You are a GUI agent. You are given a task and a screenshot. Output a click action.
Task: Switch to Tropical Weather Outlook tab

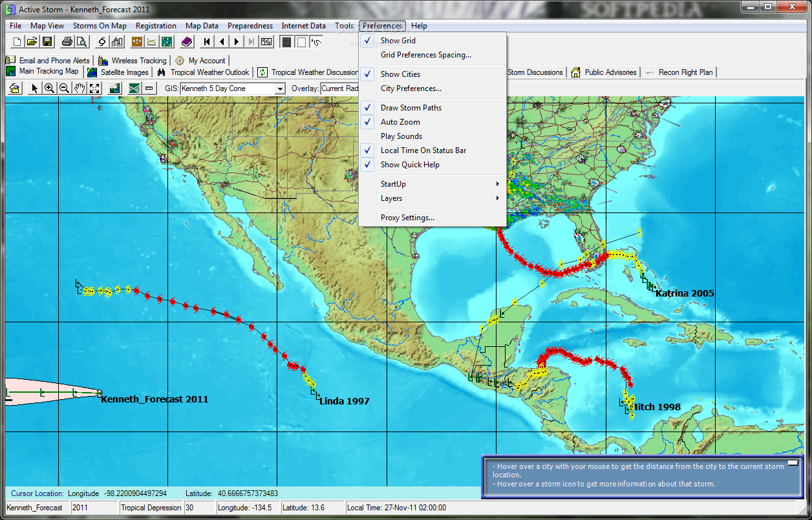click(x=204, y=72)
